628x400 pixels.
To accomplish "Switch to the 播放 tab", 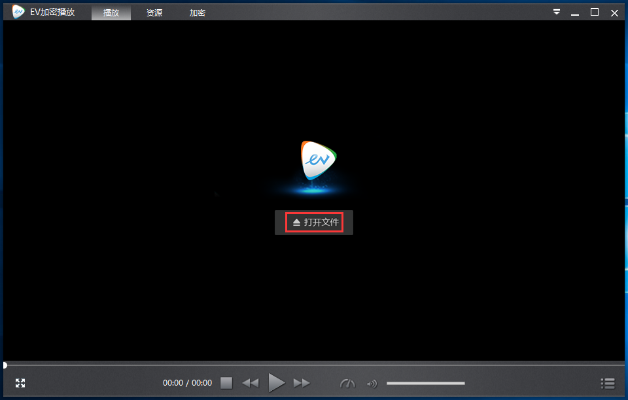I will pyautogui.click(x=111, y=12).
